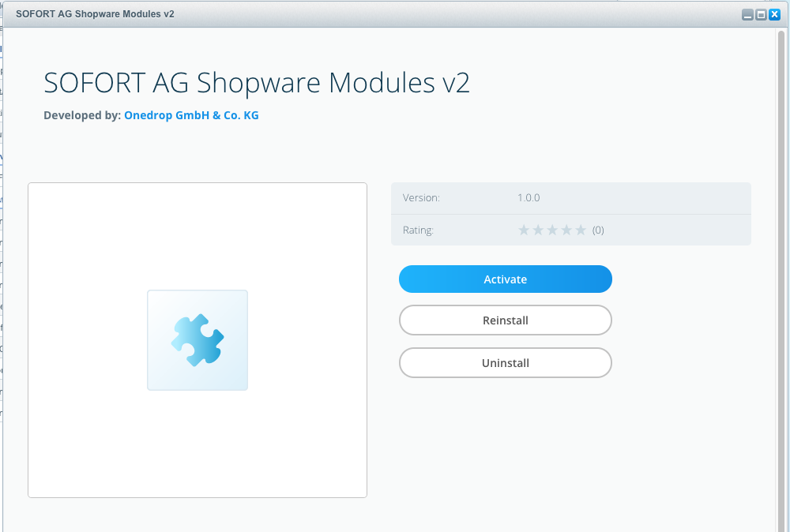Click the fifth rating star
This screenshot has height=532, width=790.
coord(581,230)
